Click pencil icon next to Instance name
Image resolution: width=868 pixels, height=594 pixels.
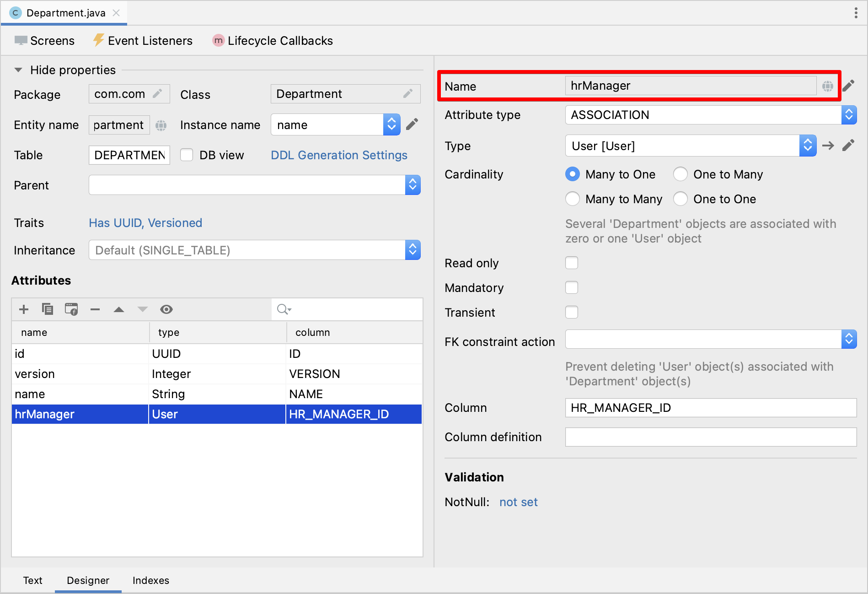pos(412,124)
